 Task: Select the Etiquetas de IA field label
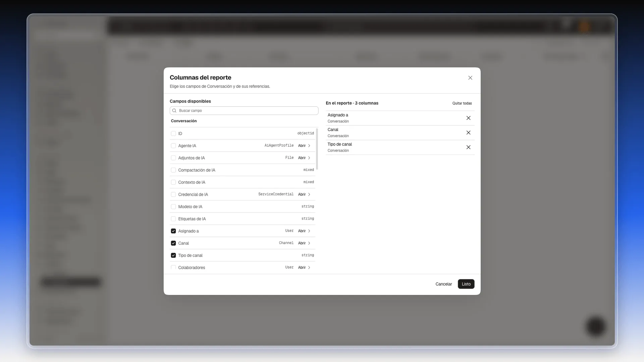point(192,219)
